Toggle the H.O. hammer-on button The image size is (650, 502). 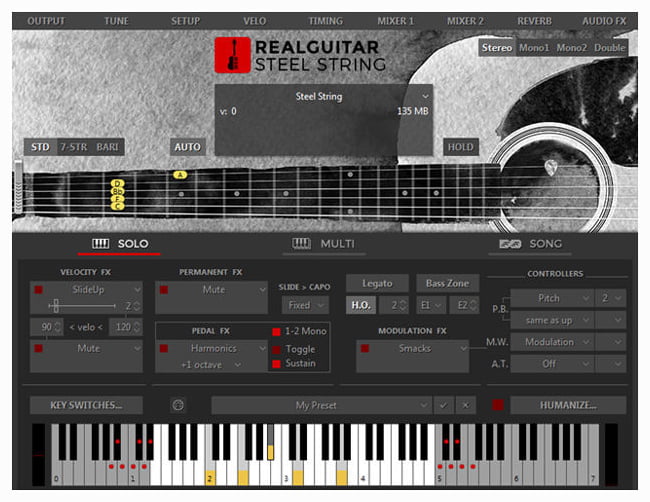coord(361,306)
